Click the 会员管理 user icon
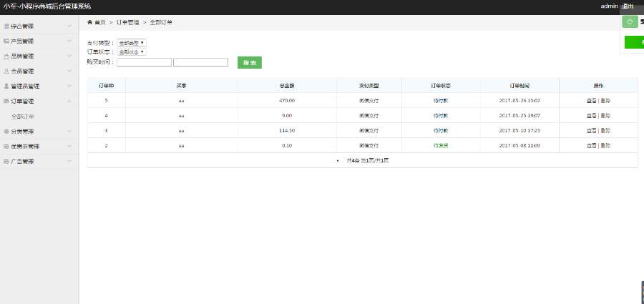This screenshot has width=644, height=304. [x=6, y=71]
